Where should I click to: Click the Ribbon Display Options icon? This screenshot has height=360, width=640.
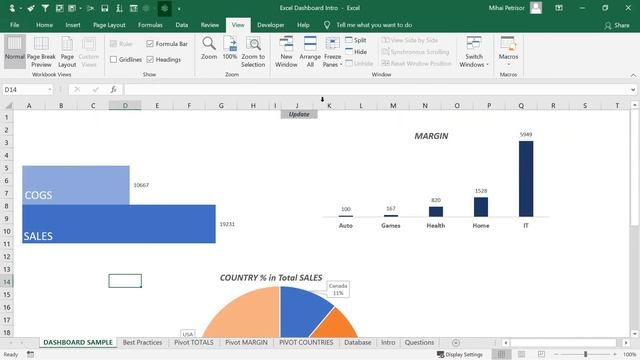559,8
